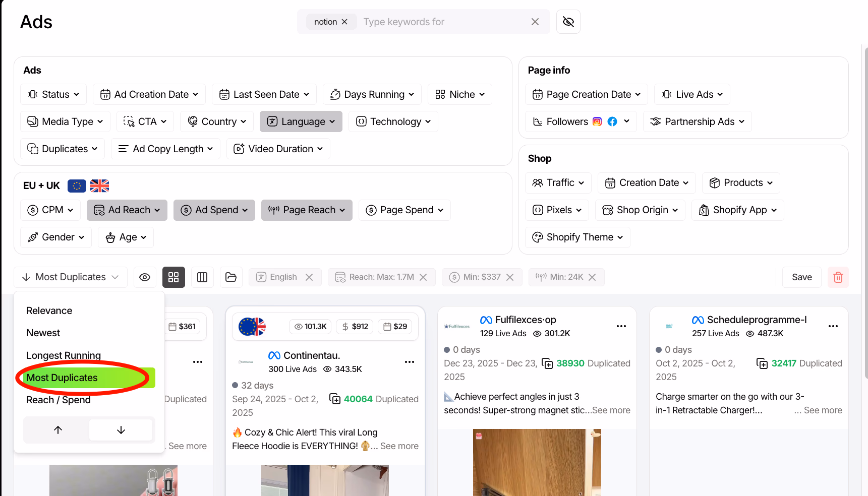Set ascending sort with up arrow
868x496 pixels.
58,430
